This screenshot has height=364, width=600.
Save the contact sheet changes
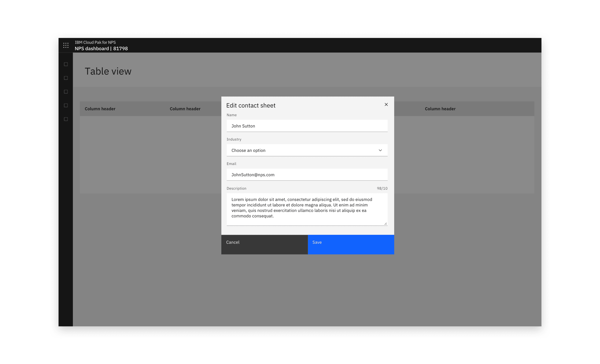(351, 244)
